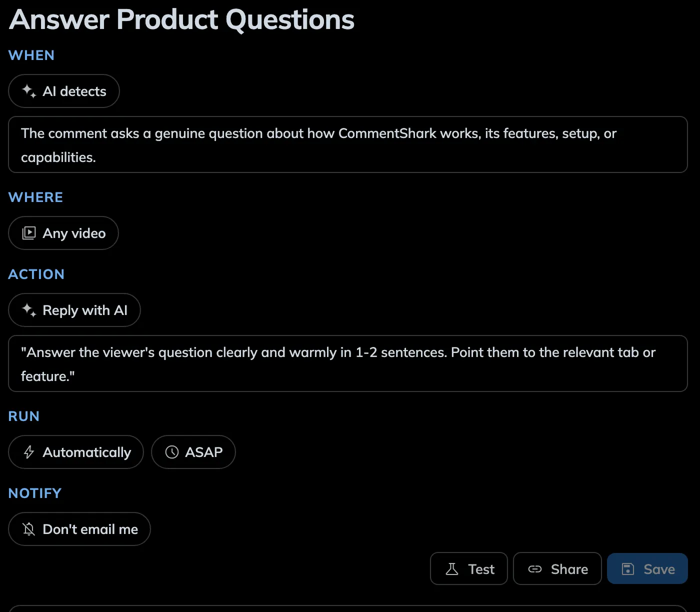Edit the AI reply instruction text
Viewport: 700px width, 612px height.
pos(348,363)
